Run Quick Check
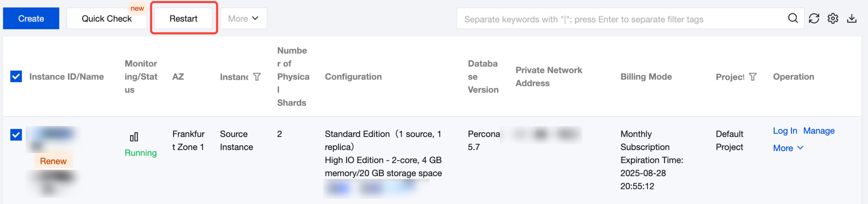The image size is (868, 204). [106, 19]
